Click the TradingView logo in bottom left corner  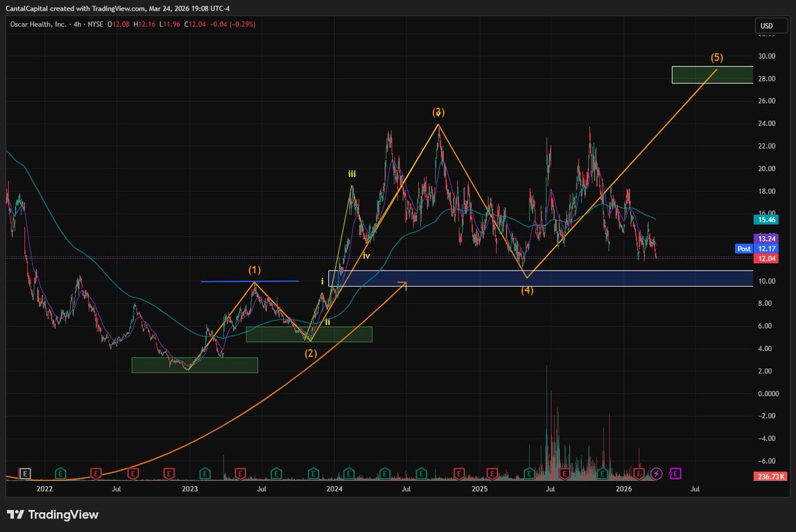coord(53,514)
